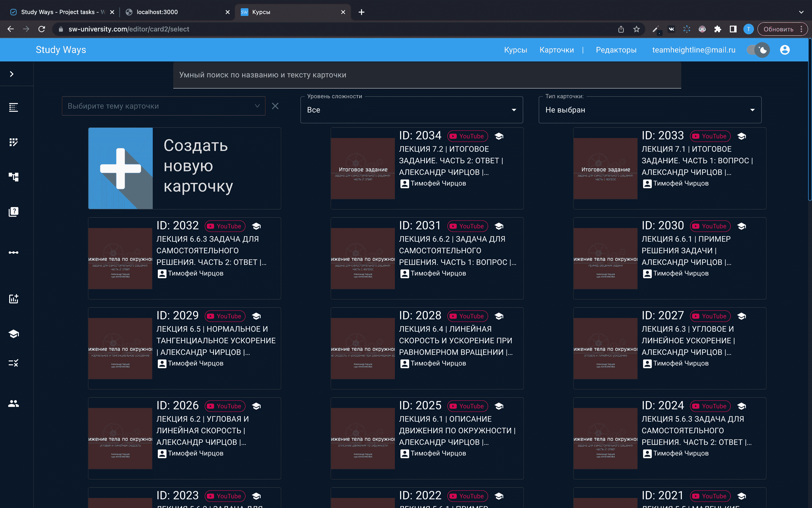Open thumbnail of card ID 2034
The image size is (812, 508).
pos(363,168)
